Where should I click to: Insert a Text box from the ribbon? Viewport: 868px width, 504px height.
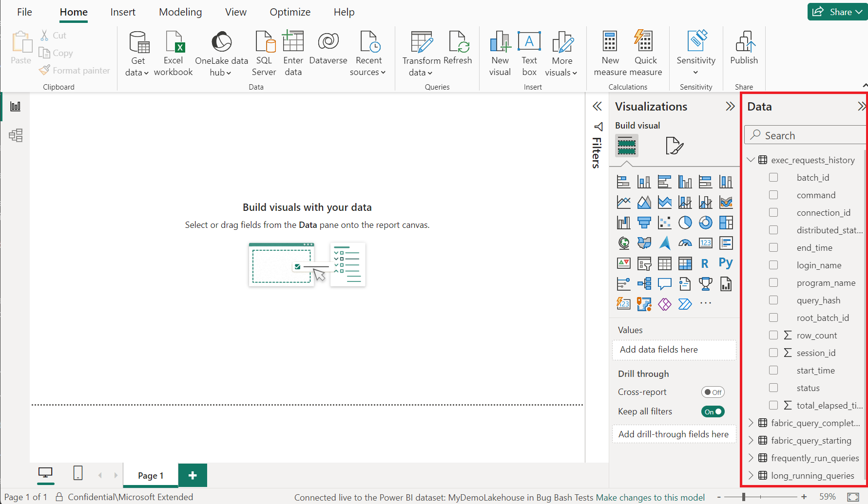click(529, 54)
